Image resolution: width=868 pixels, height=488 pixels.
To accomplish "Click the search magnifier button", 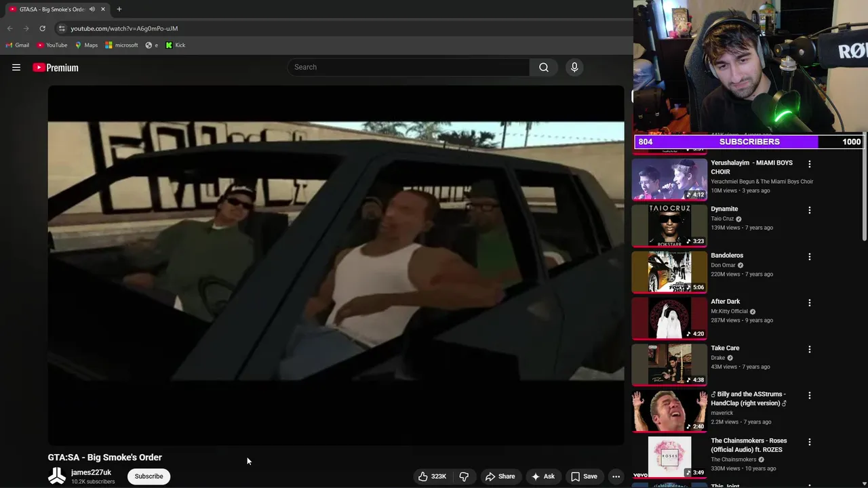I will (x=544, y=67).
